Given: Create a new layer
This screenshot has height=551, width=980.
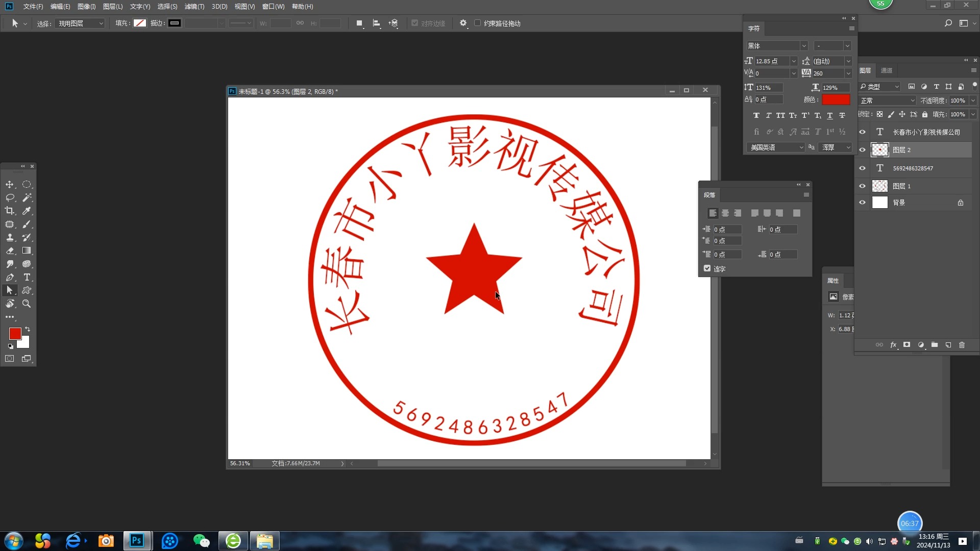Looking at the screenshot, I should click(948, 345).
